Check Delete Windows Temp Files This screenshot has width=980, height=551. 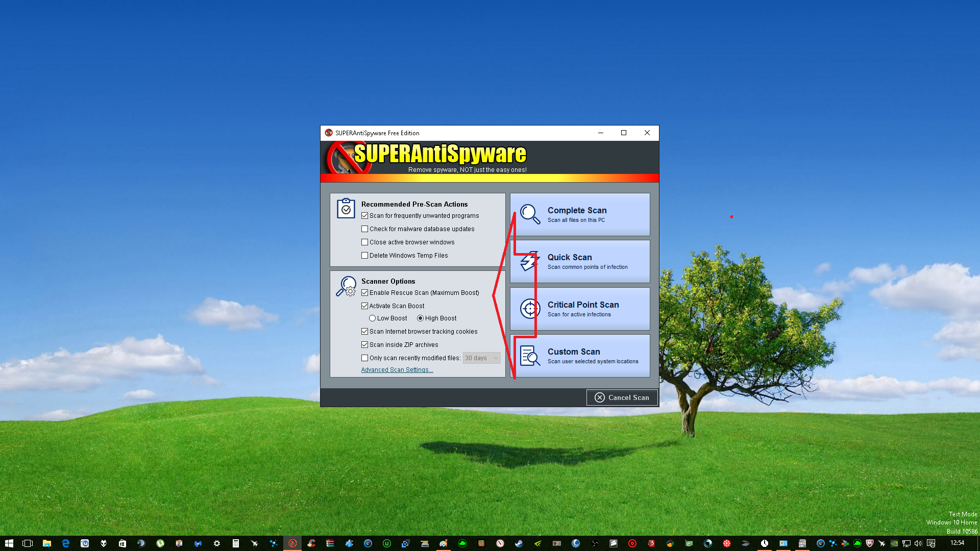tap(364, 256)
